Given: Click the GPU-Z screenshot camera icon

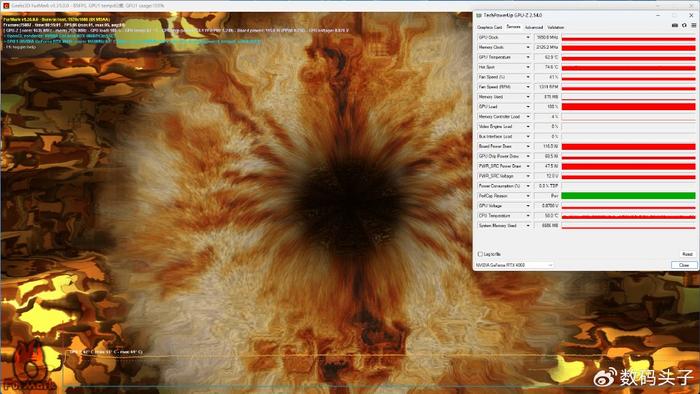Looking at the screenshot, I should 675,26.
